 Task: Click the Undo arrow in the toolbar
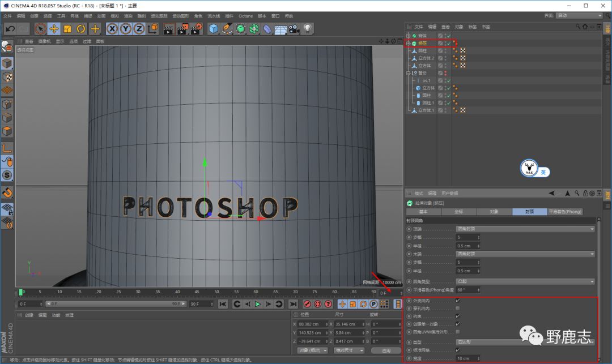pos(10,28)
